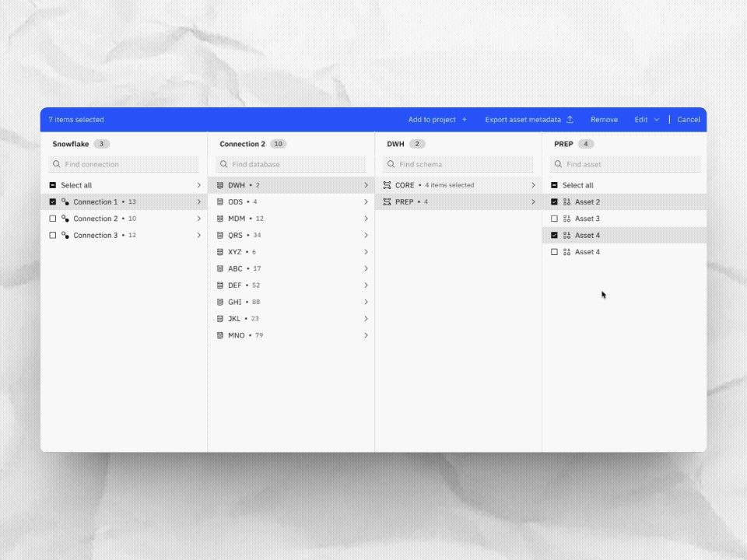Click the database icon next to MNO

point(219,335)
